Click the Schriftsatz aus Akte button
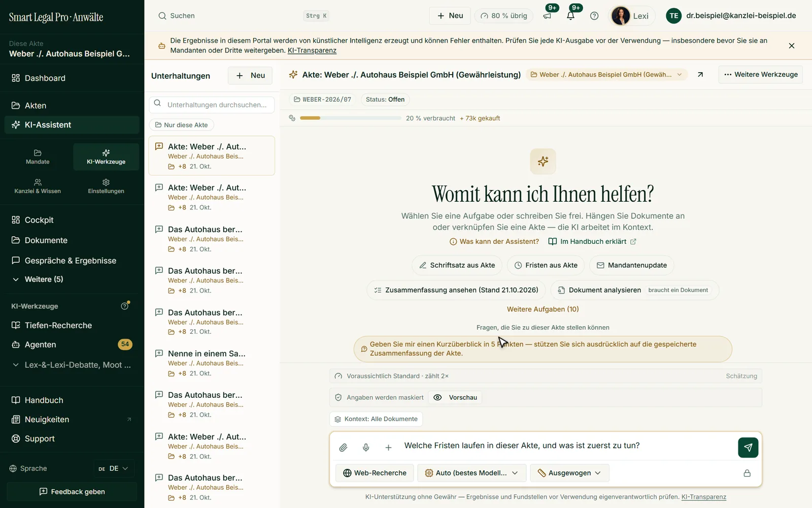812x508 pixels. [x=457, y=265]
